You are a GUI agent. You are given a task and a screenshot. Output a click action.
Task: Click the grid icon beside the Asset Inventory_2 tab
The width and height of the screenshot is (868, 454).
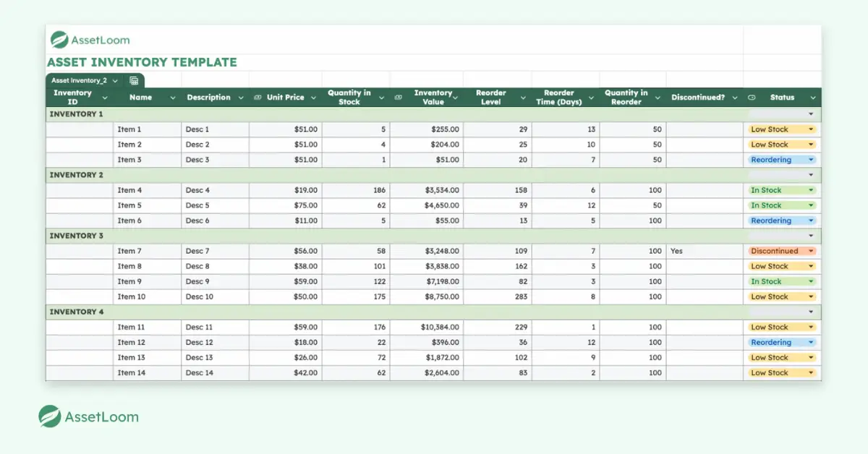pyautogui.click(x=134, y=81)
